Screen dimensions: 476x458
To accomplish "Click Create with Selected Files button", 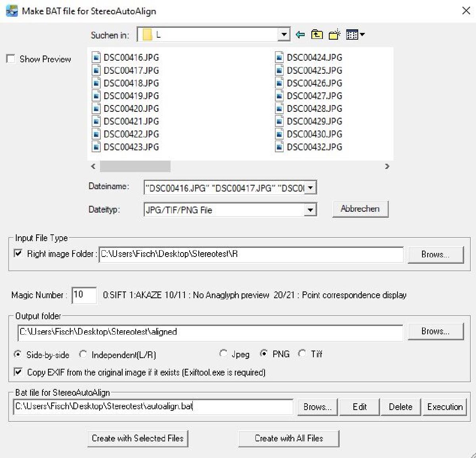I will [x=138, y=438].
